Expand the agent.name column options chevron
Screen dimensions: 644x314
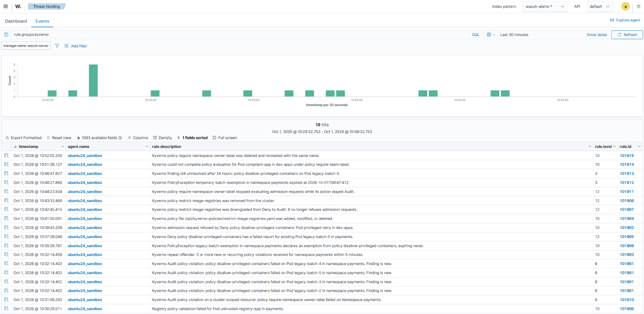pos(147,147)
